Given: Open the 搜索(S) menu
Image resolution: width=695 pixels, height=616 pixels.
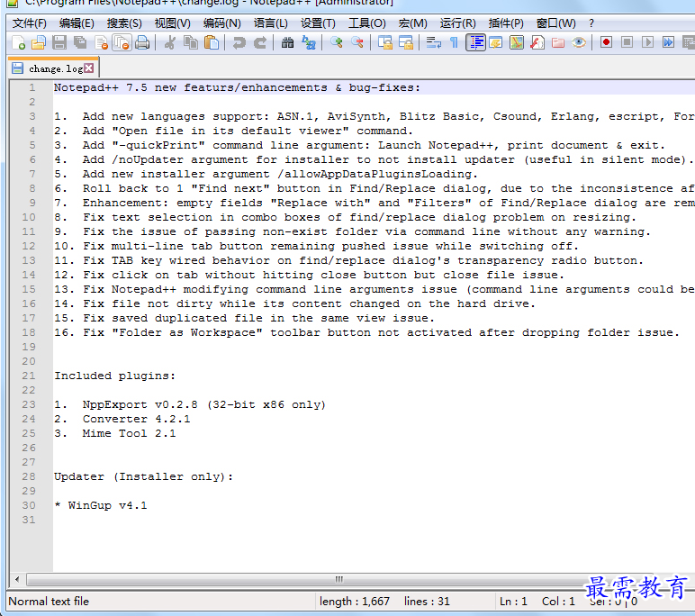Looking at the screenshot, I should click(x=124, y=23).
